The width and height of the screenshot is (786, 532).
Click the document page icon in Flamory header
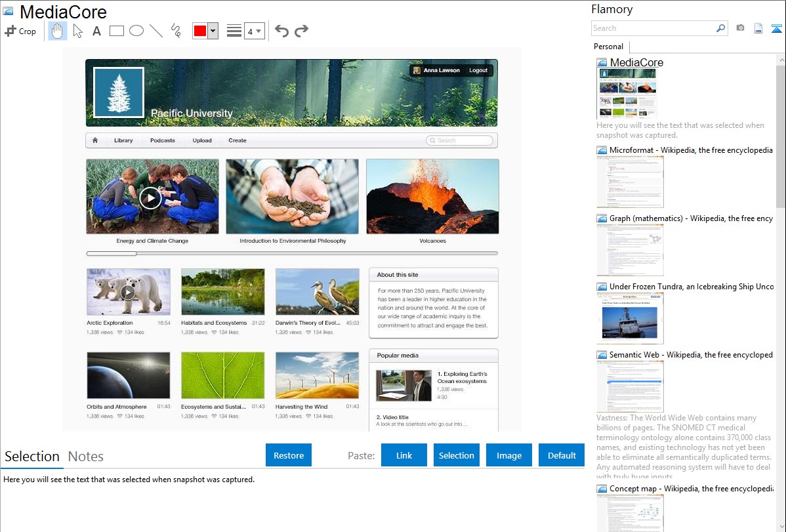pos(758,28)
